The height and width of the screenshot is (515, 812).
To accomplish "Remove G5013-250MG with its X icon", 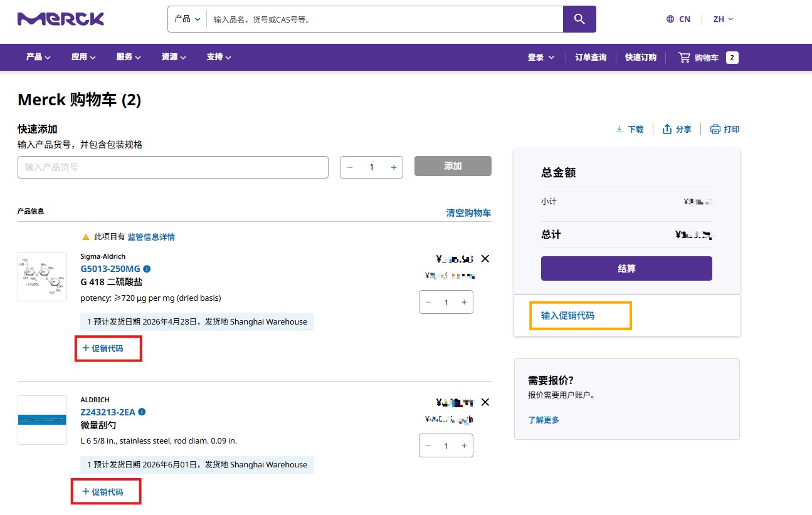I will (x=485, y=259).
